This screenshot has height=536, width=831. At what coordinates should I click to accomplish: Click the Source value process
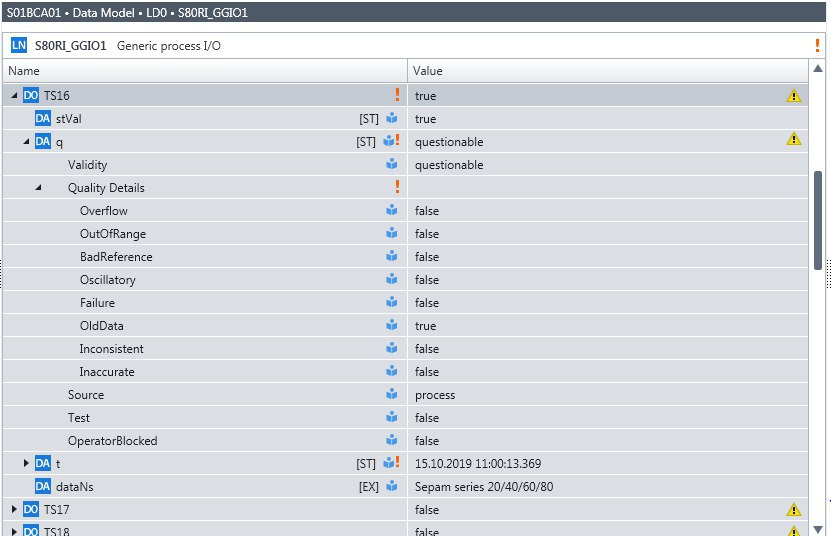pos(435,395)
